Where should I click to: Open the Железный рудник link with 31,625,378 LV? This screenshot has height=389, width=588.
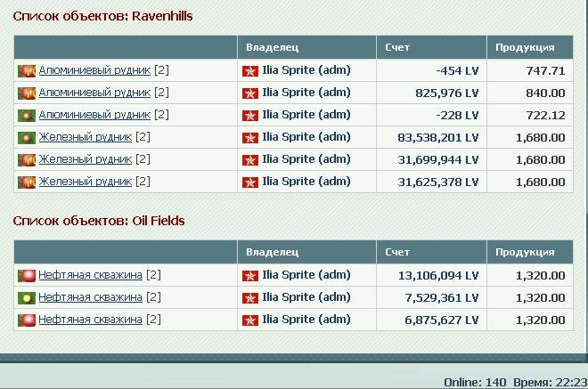pos(86,182)
